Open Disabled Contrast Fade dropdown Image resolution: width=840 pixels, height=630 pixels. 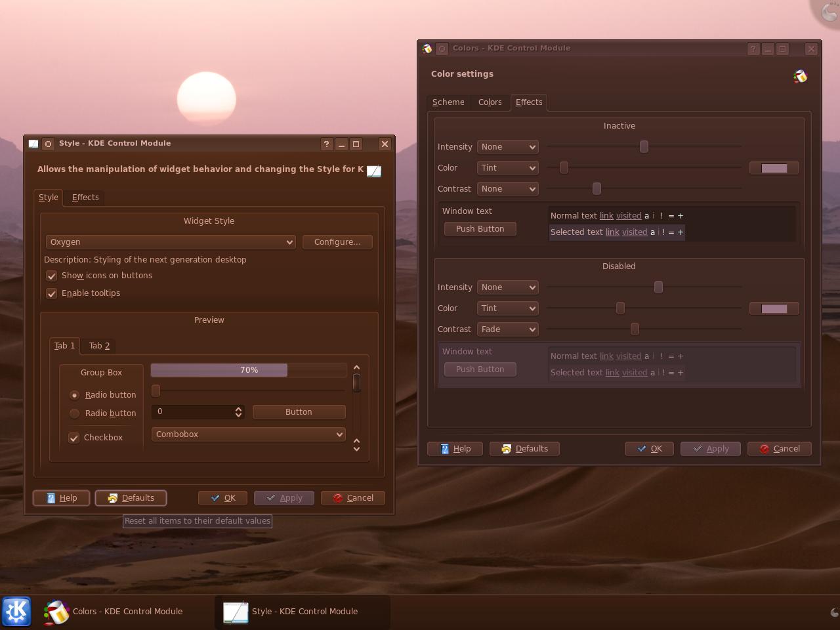(508, 329)
